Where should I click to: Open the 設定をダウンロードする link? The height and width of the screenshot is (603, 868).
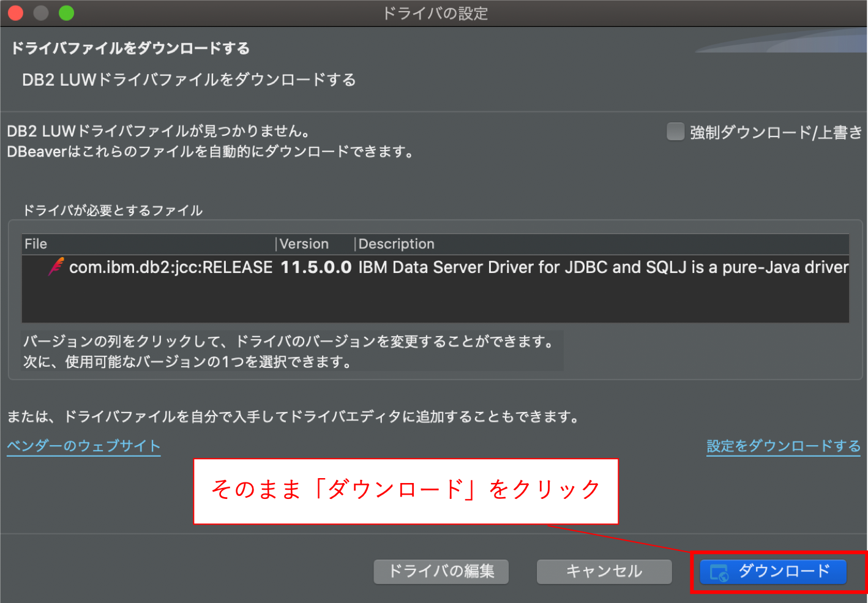(783, 446)
